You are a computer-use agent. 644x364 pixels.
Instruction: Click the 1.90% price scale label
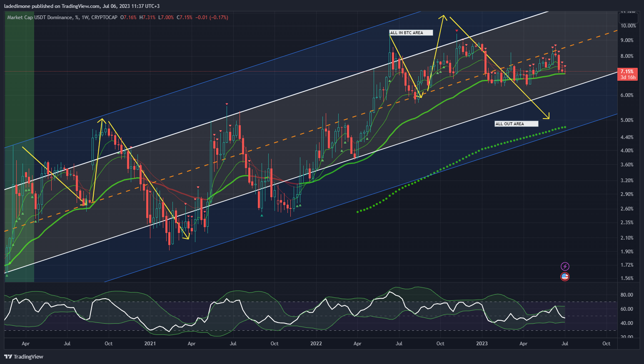(x=627, y=252)
